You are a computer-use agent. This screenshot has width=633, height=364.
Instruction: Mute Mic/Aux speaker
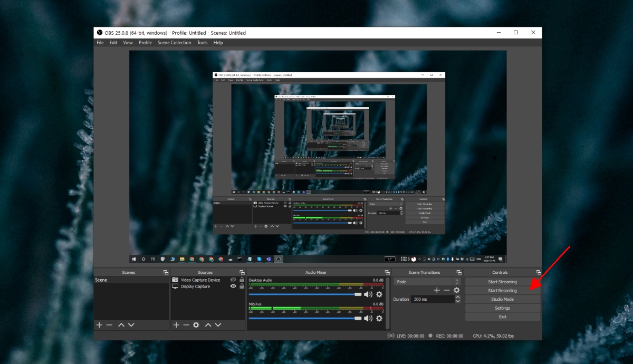(x=368, y=318)
